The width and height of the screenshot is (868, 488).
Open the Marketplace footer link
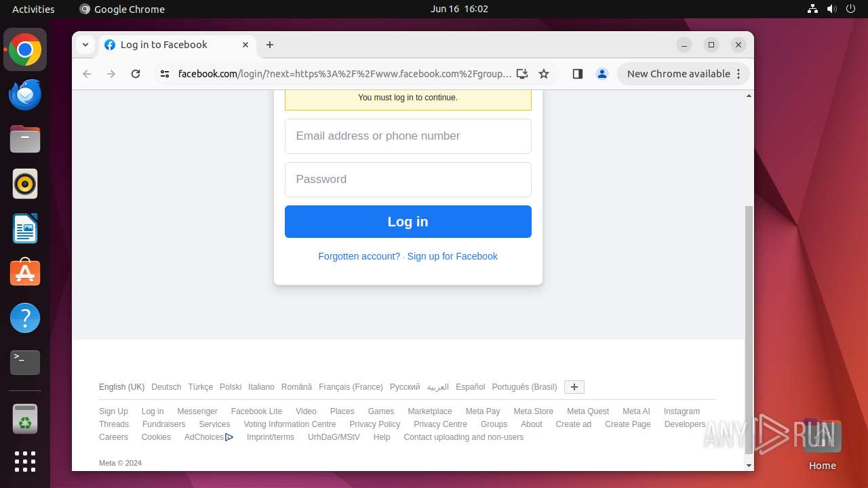pos(430,411)
